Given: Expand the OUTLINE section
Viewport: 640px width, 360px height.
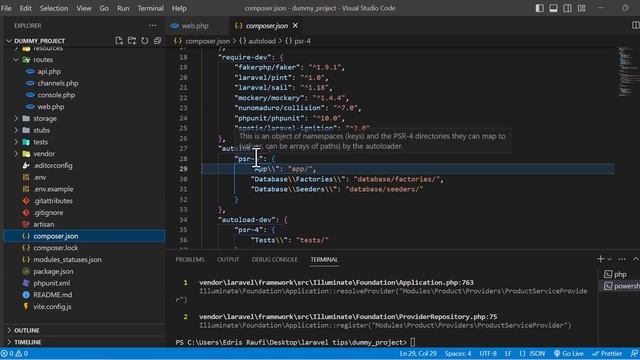Looking at the screenshot, I should pos(84,330).
